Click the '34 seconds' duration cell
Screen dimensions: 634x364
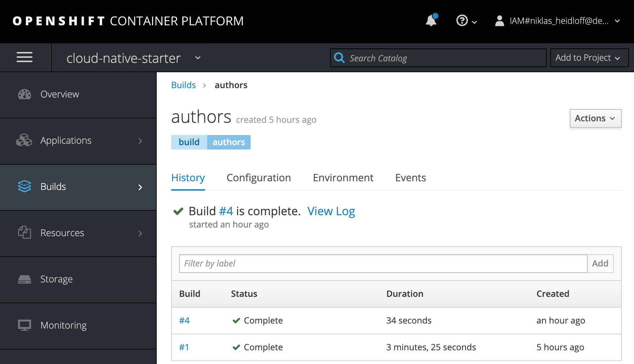(409, 321)
